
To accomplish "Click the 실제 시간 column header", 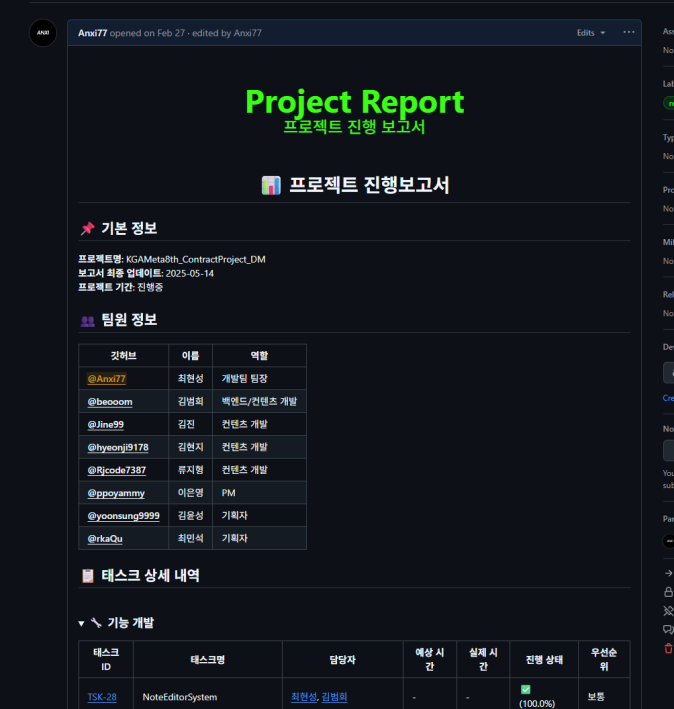I will coord(483,659).
